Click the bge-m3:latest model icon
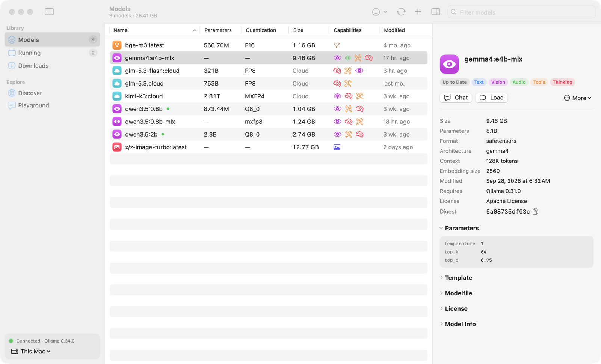This screenshot has height=364, width=601. [x=117, y=45]
